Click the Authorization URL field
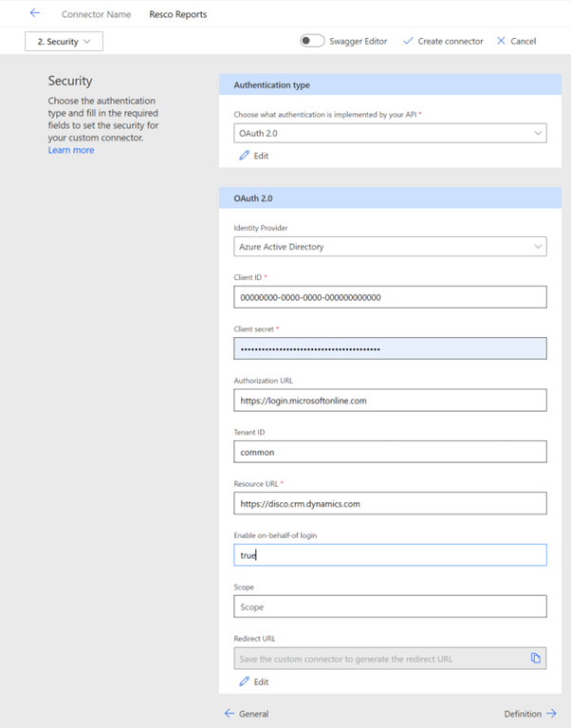 [x=390, y=401]
